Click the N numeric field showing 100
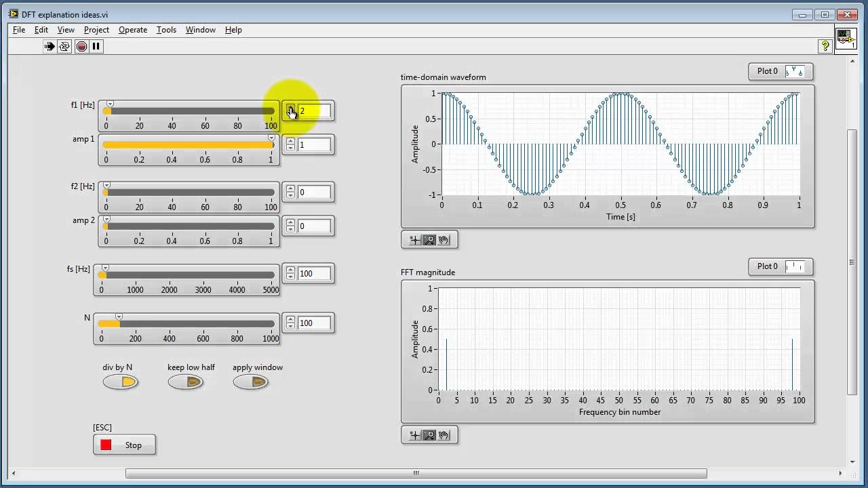868x488 pixels. click(314, 323)
